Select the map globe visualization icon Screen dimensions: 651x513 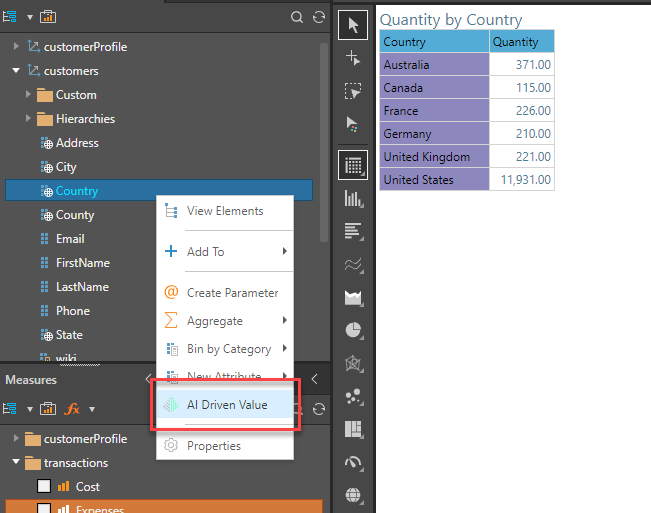tap(353, 495)
